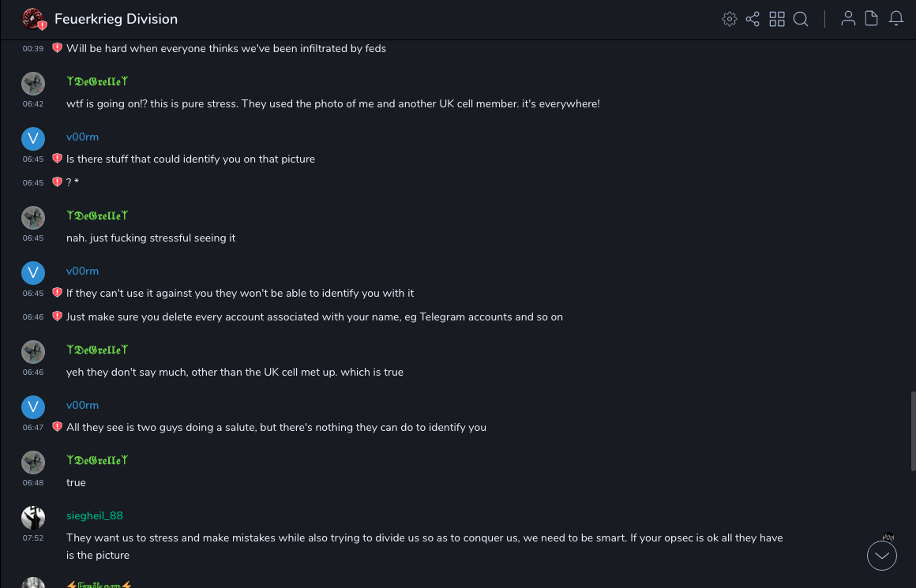Open the files document icon
This screenshot has height=588, width=916.
872,19
